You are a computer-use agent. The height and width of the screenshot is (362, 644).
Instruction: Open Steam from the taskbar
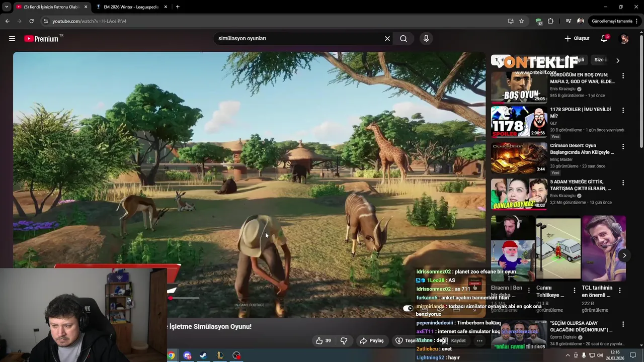point(203,355)
